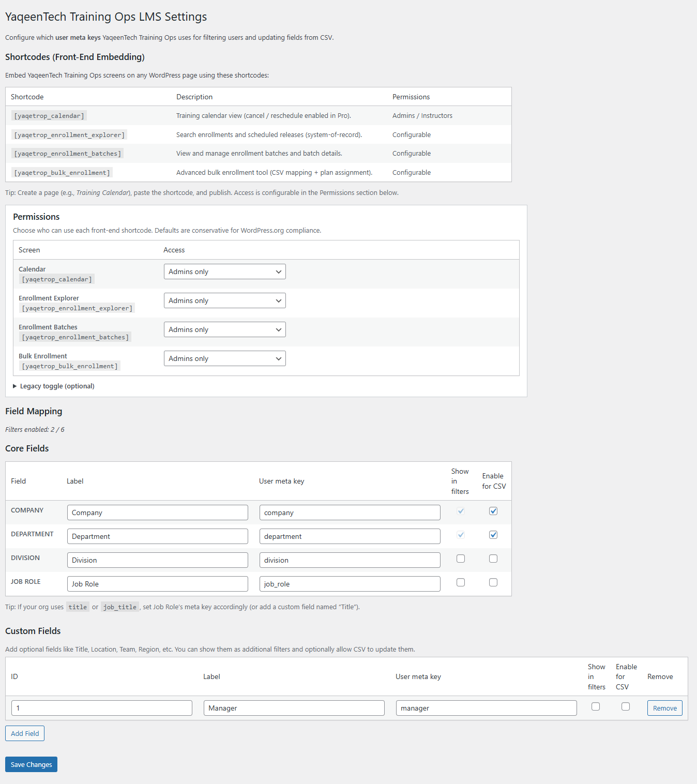
Task: Enable Show in filters for Job Role
Action: pos(460,582)
